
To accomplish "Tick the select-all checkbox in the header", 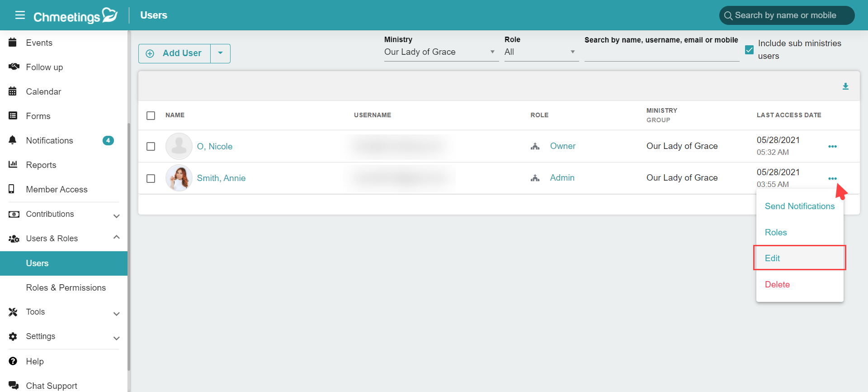I will (x=151, y=115).
